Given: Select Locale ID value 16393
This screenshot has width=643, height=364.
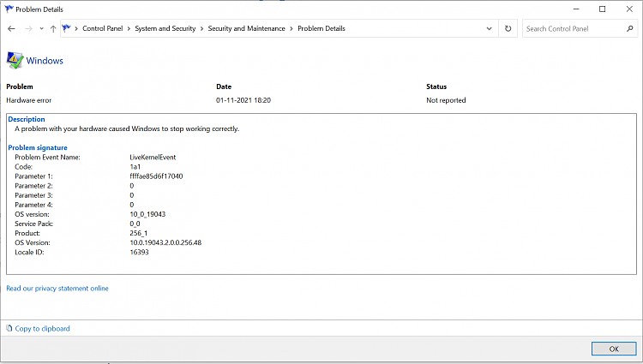Looking at the screenshot, I should (139, 252).
